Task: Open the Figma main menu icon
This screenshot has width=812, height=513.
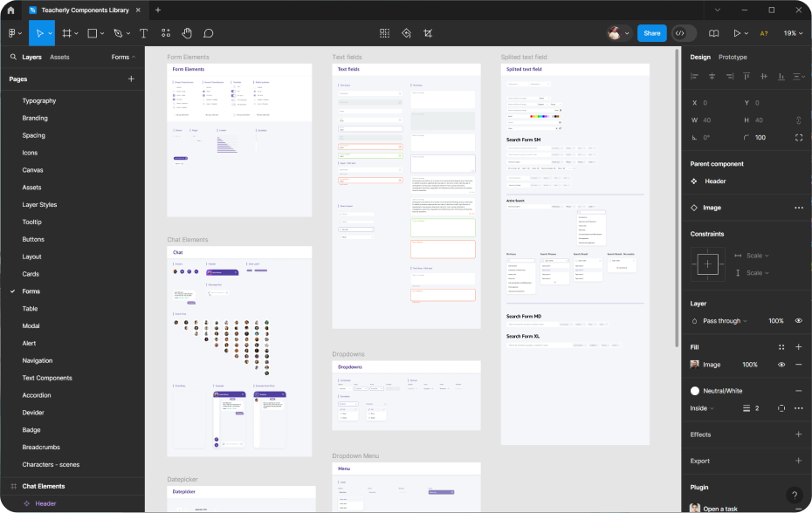Action: tap(12, 33)
